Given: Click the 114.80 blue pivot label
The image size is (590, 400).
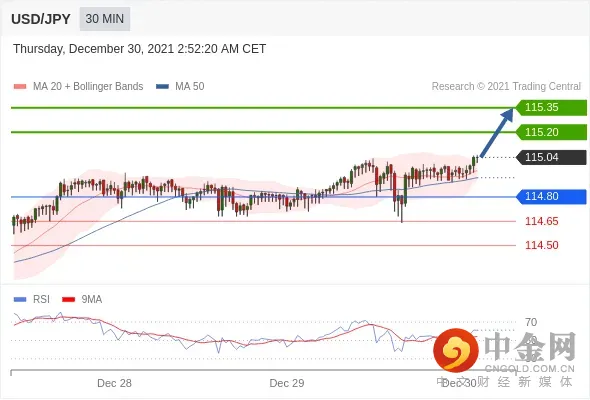Looking at the screenshot, I should 551,196.
